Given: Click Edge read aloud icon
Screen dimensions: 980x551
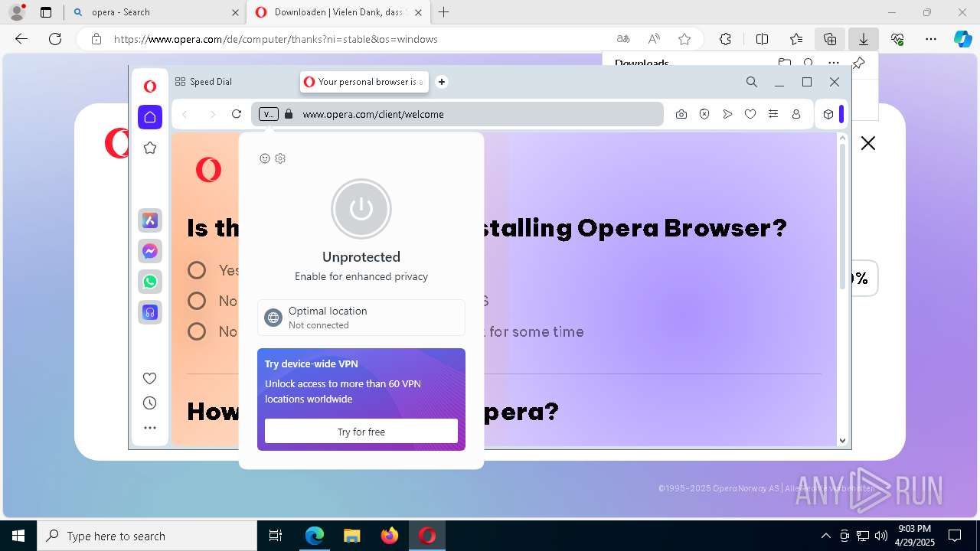Looking at the screenshot, I should point(654,39).
